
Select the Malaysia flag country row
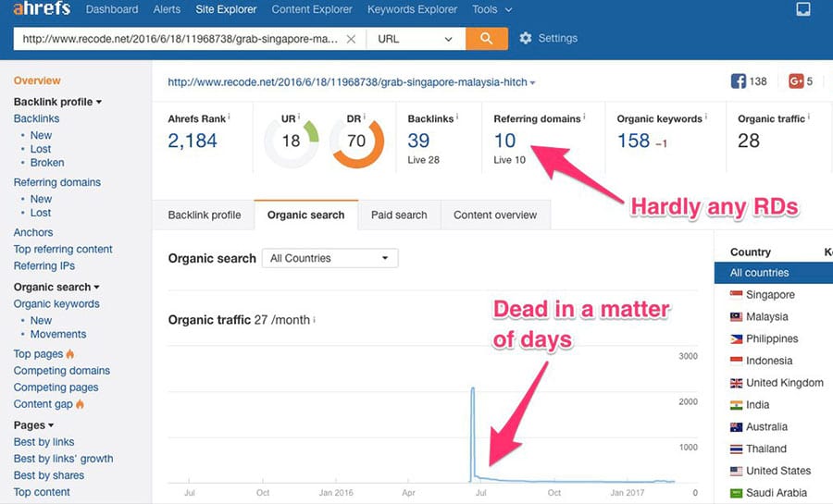click(x=774, y=316)
